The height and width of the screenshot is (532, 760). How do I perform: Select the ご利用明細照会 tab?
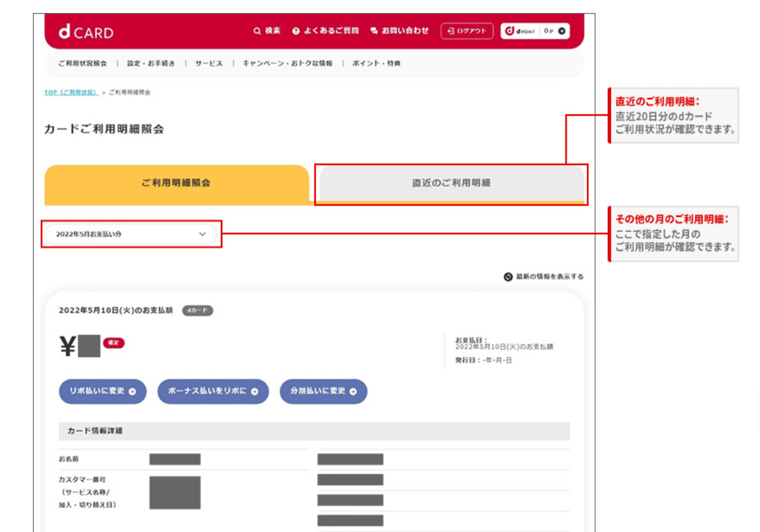tap(176, 183)
